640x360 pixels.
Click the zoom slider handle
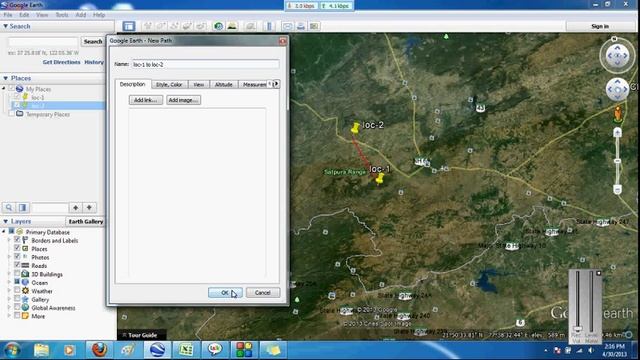click(618, 161)
